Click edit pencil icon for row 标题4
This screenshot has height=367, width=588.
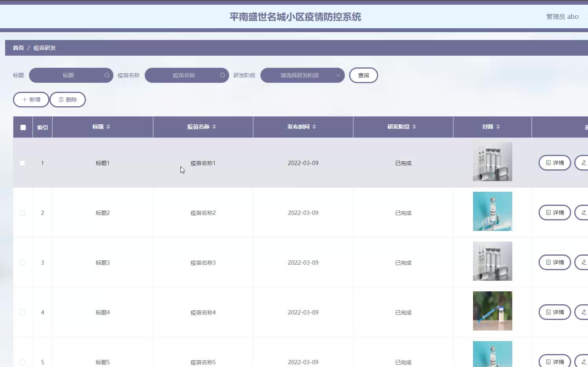584,312
